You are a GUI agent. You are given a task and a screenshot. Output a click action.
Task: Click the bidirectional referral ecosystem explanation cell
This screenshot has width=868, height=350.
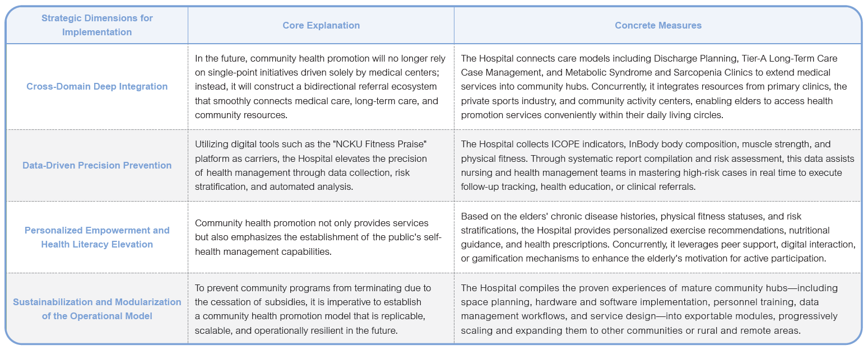[321, 86]
